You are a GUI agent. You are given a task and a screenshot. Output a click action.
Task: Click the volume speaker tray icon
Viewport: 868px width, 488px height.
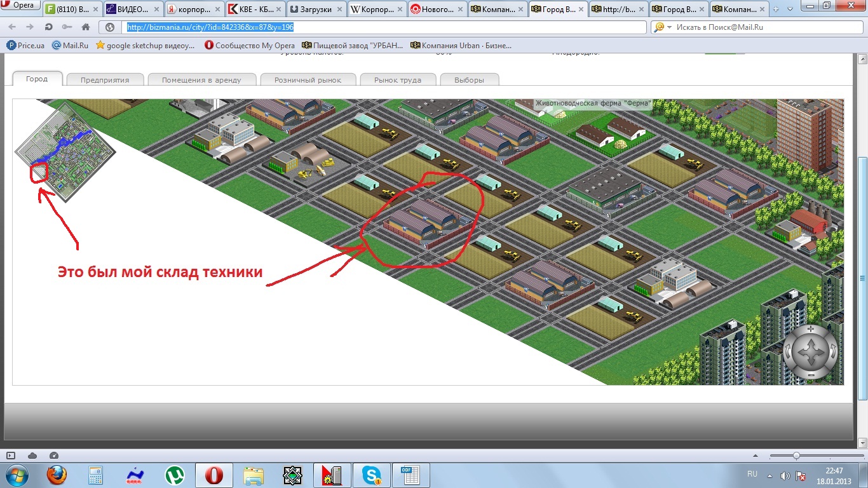coord(785,475)
